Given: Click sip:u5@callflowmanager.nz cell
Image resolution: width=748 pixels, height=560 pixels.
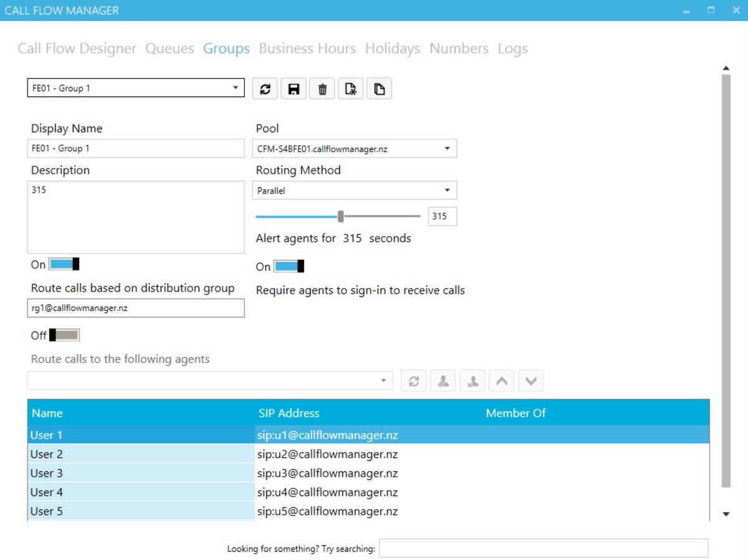Looking at the screenshot, I should (x=328, y=511).
